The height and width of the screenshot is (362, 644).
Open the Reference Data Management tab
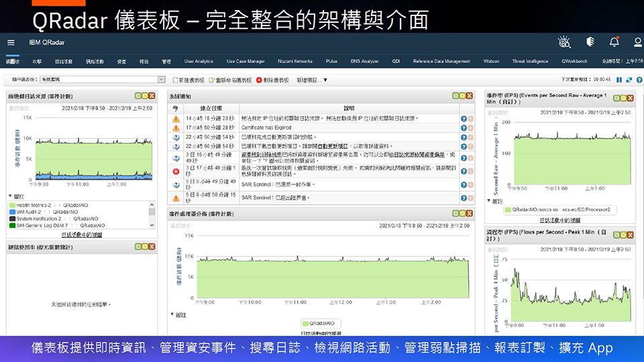coord(441,61)
